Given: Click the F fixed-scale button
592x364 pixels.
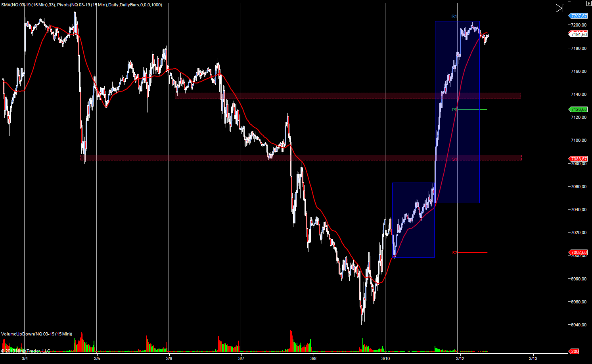Looking at the screenshot, I should tap(588, 3).
